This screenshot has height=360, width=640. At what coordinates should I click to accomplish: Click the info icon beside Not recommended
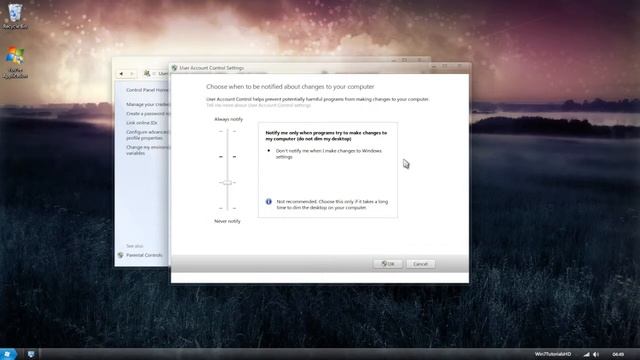tap(269, 202)
